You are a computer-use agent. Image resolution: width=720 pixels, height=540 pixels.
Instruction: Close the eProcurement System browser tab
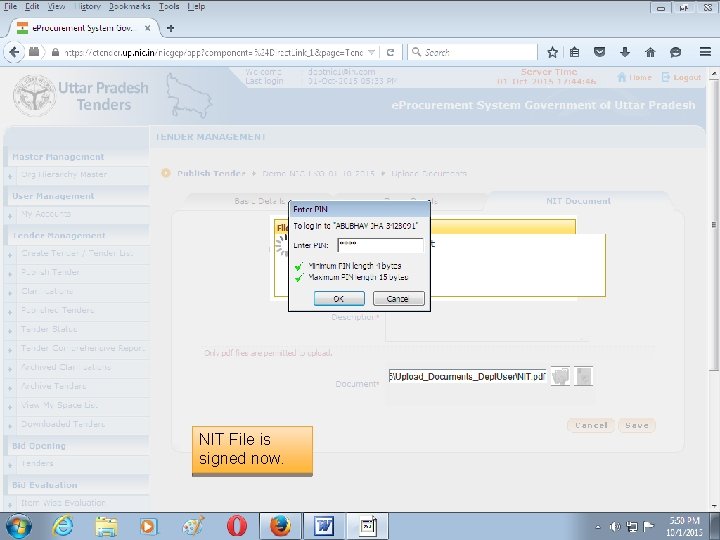click(147, 28)
